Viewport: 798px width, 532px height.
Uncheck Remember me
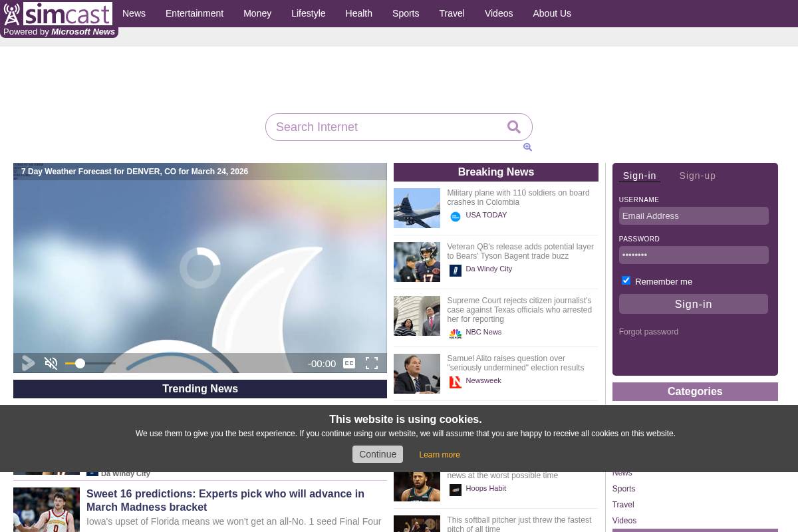tap(626, 280)
